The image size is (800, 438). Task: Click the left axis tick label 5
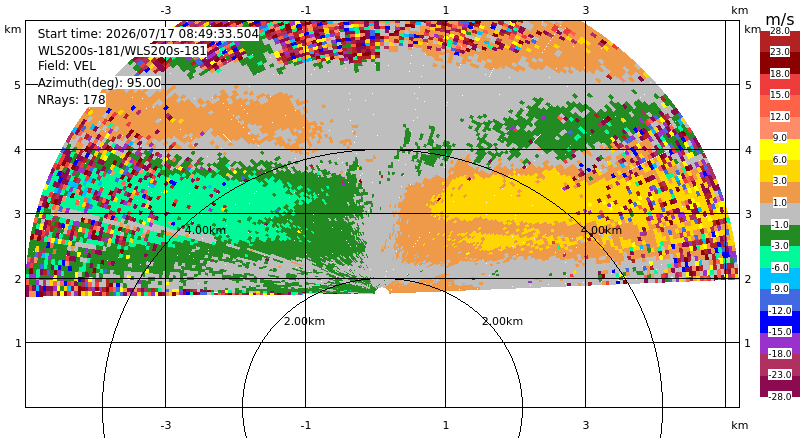pos(18,85)
